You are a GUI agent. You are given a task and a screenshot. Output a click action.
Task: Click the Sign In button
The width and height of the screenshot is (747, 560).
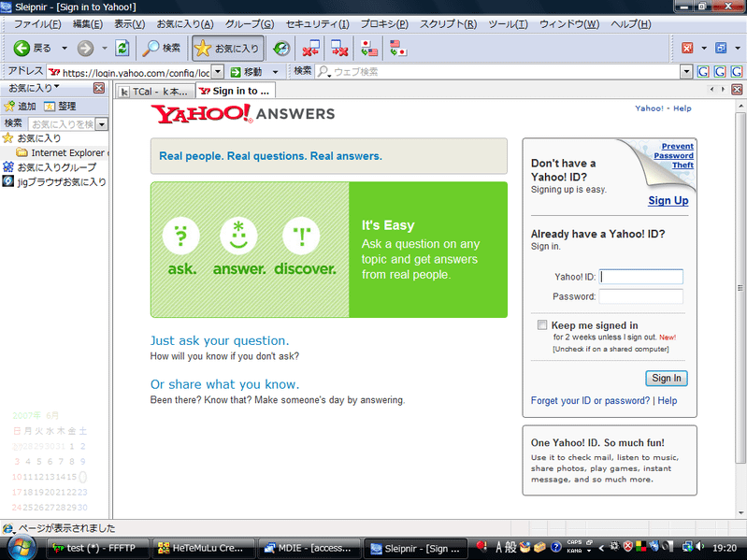[x=666, y=378]
